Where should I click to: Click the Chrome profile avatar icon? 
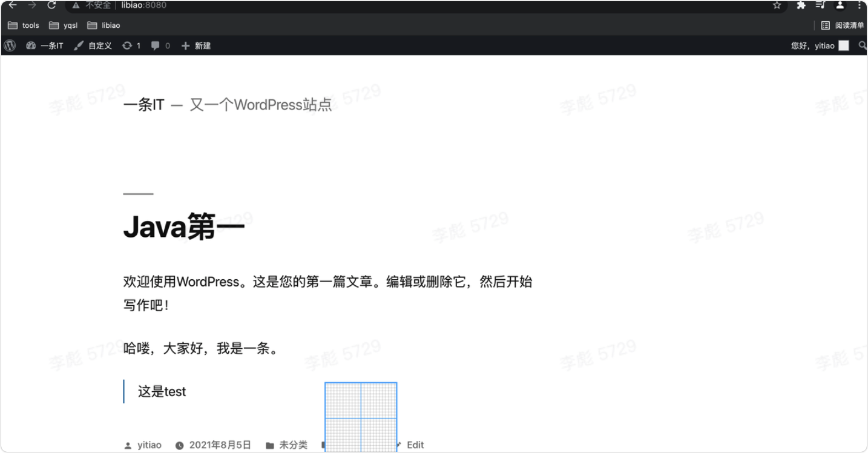[x=840, y=5]
